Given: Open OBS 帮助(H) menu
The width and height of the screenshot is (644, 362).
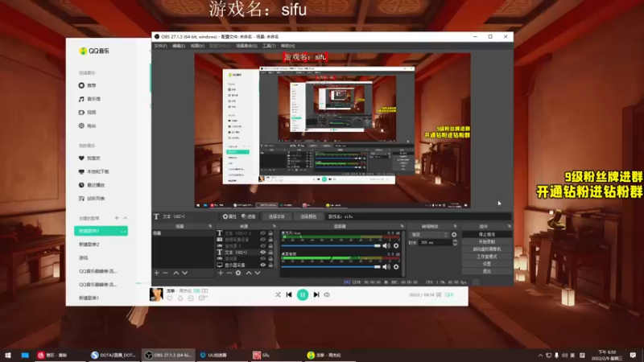Looking at the screenshot, I should coord(288,46).
